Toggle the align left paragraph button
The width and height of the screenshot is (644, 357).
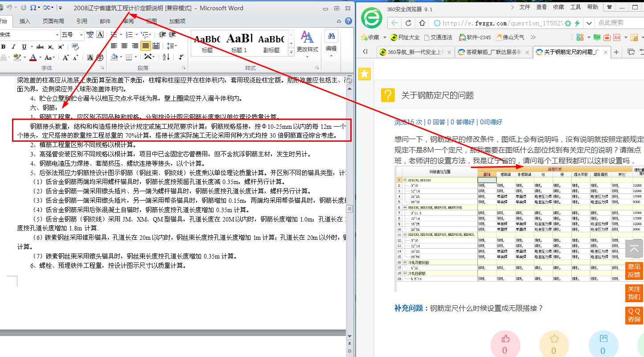(x=114, y=46)
